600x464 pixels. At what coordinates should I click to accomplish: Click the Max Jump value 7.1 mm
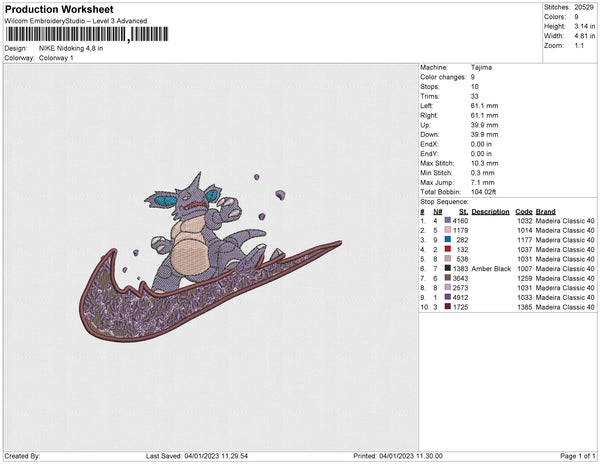pyautogui.click(x=483, y=182)
